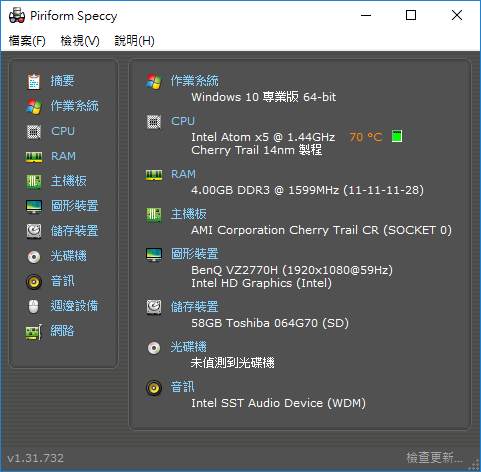Click the 網路 network card icon in sidebar

(x=34, y=332)
